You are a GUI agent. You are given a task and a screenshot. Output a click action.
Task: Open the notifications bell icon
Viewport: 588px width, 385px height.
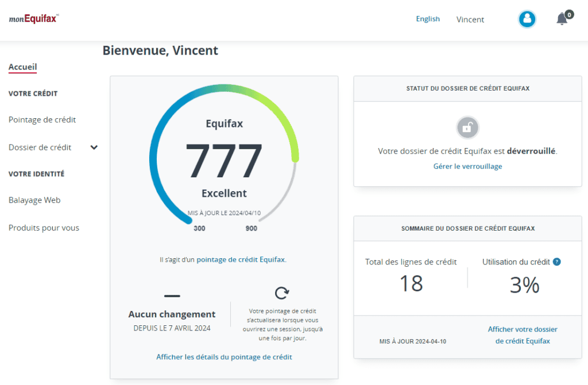[562, 19]
